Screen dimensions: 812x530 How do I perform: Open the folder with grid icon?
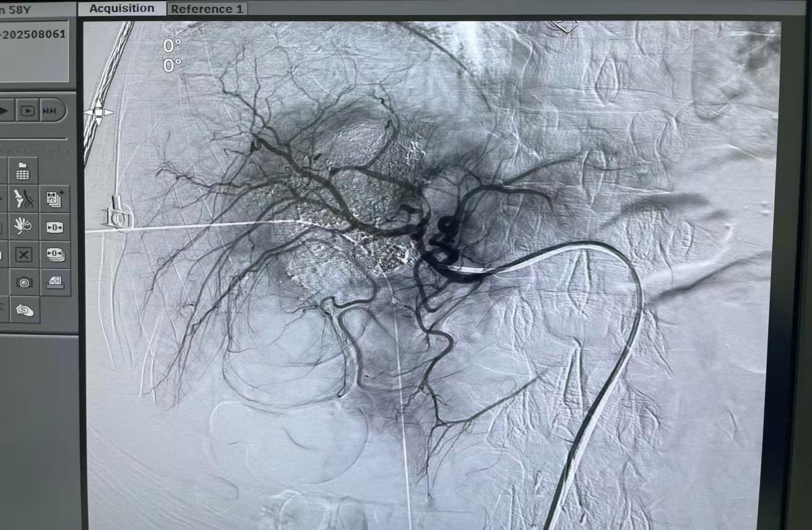(24, 171)
